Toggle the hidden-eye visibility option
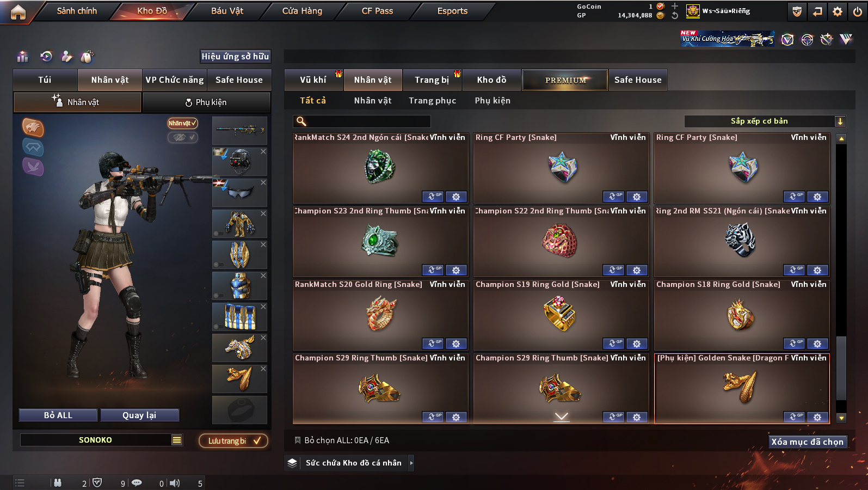Screen dimensions: 868x490 (182, 137)
